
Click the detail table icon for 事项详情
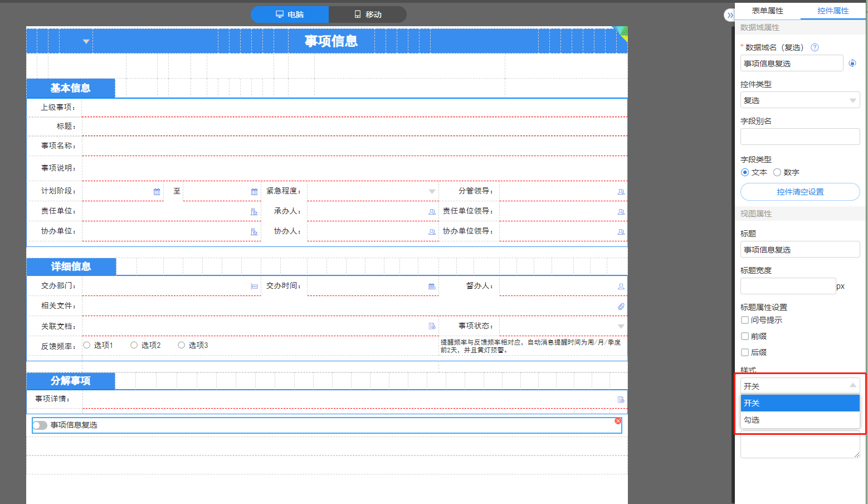[621, 400]
